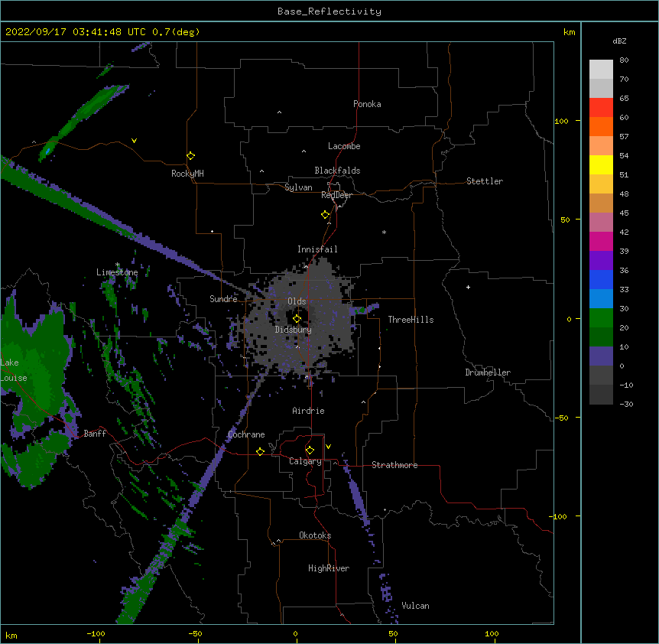
Task: Select the RedDeer city label
Action: [337, 195]
